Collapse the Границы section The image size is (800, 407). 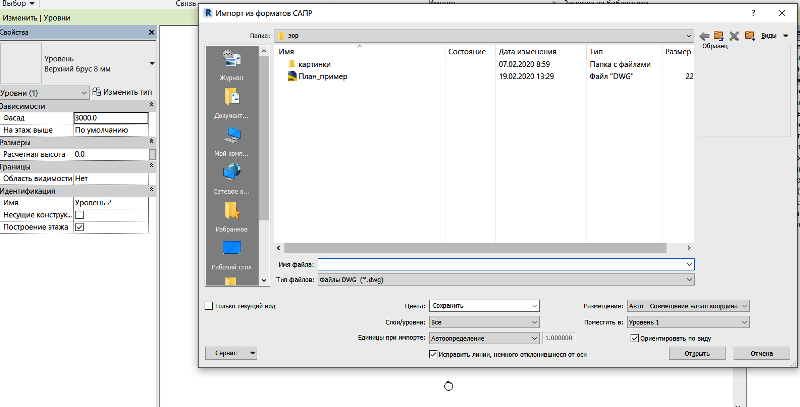[151, 166]
